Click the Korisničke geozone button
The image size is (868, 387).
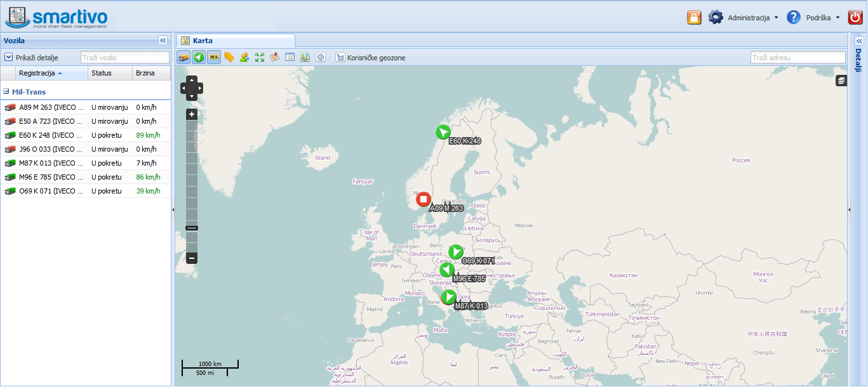371,58
